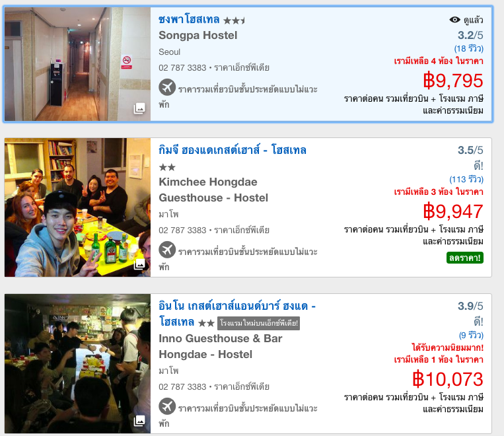Click the star rating next to ซงพา โฮสเทล
The height and width of the screenshot is (436, 504).
pos(234,21)
